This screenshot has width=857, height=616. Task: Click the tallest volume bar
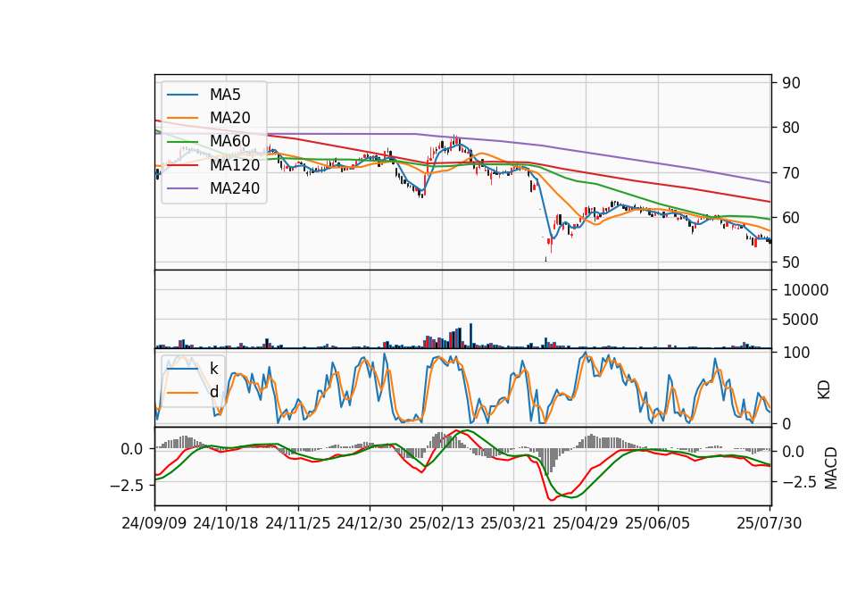tap(471, 336)
